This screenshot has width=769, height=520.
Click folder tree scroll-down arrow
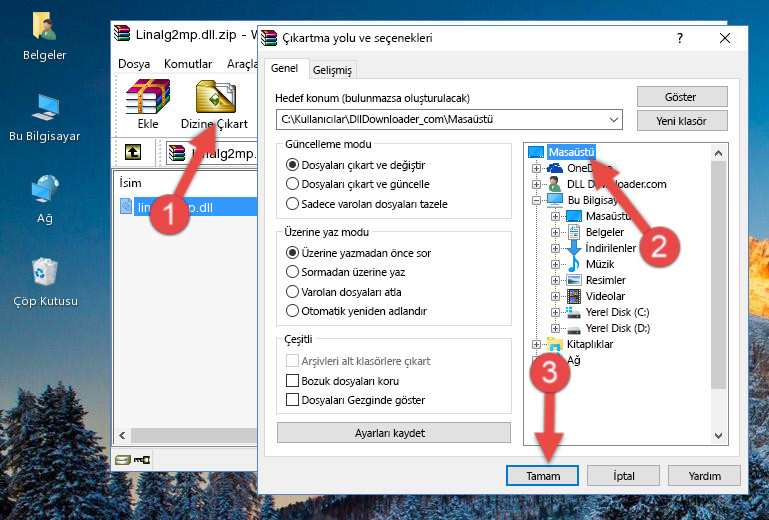coord(718,435)
